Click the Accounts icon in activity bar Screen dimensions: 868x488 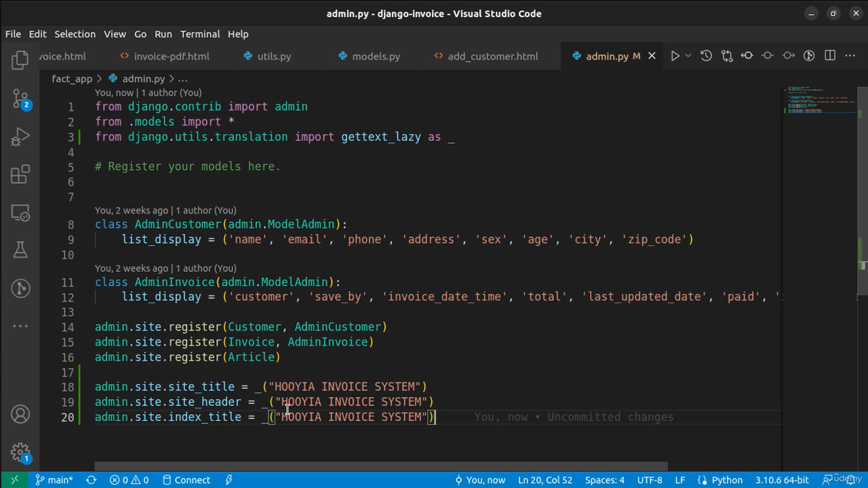[20, 414]
